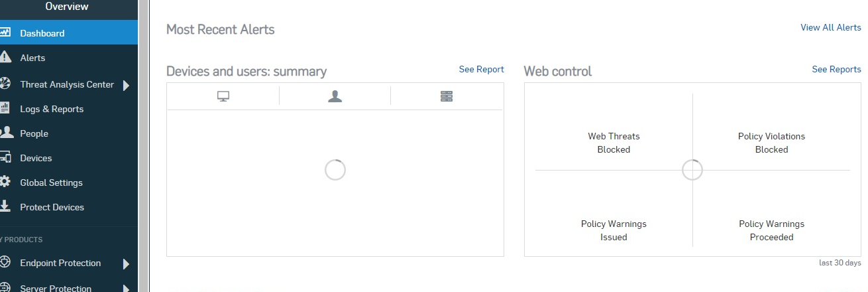Select the users tab icon in the summary
This screenshot has height=292, width=868.
click(x=335, y=96)
